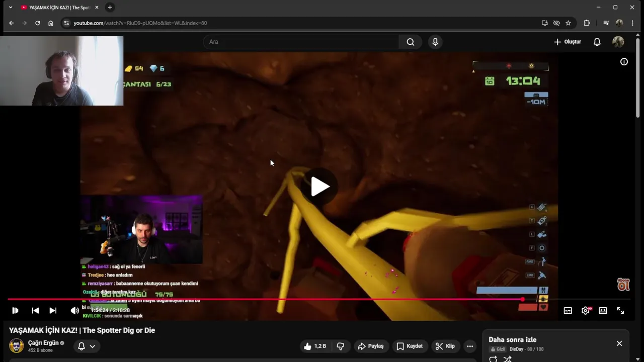Click the crossed-eye tracking protection icon
Viewport: 644px width, 362px height.
tap(556, 23)
